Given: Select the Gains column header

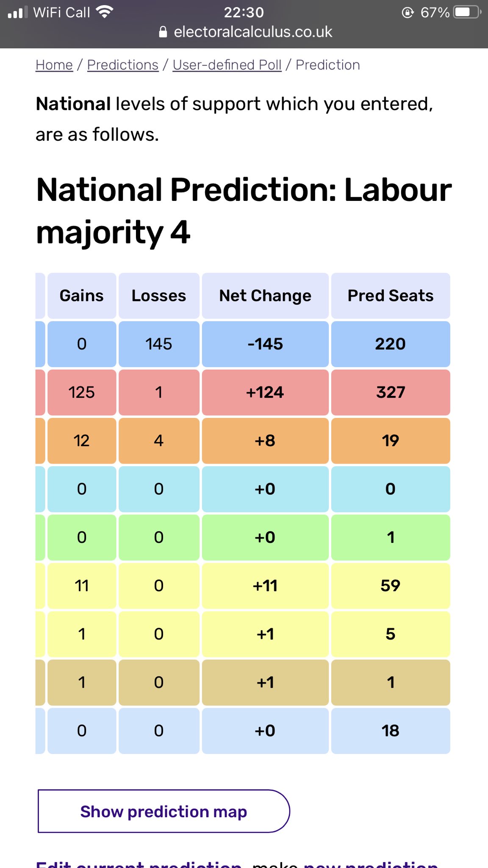Looking at the screenshot, I should pos(82,296).
